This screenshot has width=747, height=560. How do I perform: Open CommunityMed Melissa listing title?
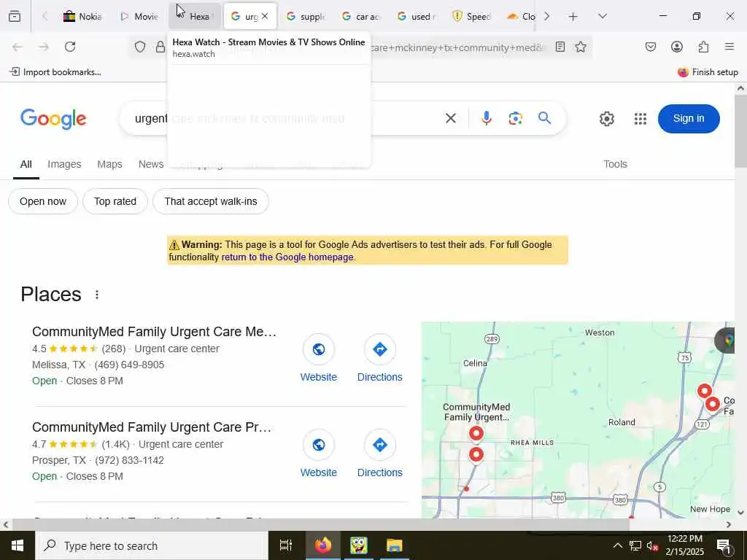click(x=154, y=332)
